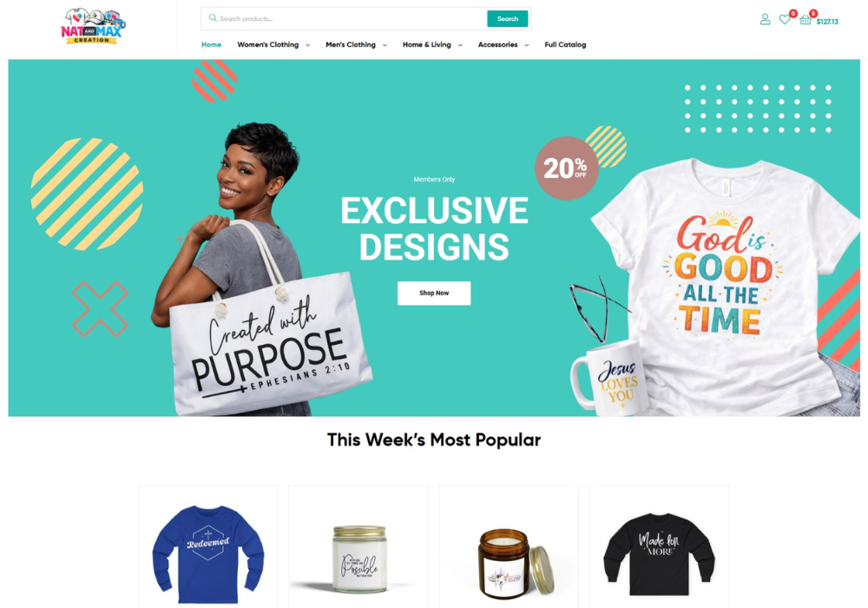Viewport: 868px width, 608px height.
Task: Click the 20% off badge
Action: click(566, 169)
